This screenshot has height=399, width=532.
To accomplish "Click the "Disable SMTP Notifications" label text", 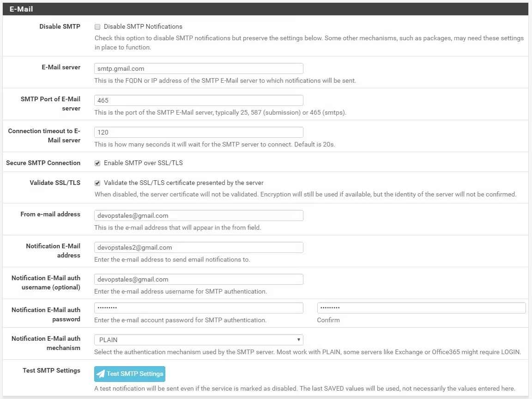I will pyautogui.click(x=143, y=27).
